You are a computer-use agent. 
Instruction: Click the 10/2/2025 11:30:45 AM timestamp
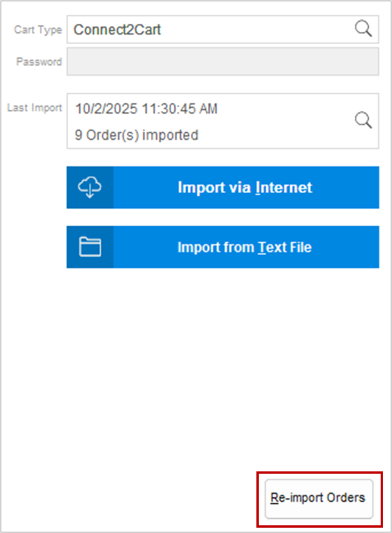coord(146,109)
